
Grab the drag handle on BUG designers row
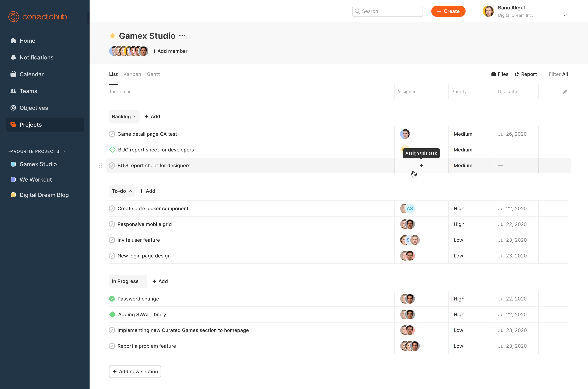pos(101,165)
